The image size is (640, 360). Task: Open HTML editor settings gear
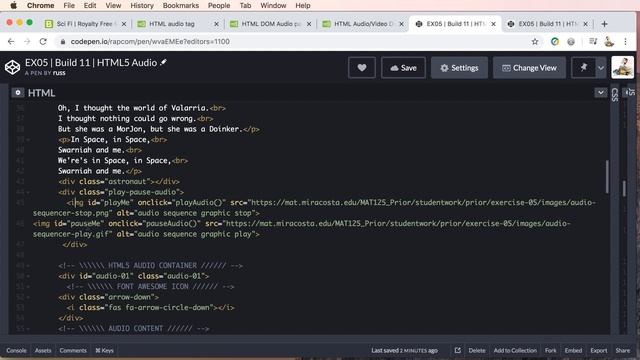[x=18, y=93]
